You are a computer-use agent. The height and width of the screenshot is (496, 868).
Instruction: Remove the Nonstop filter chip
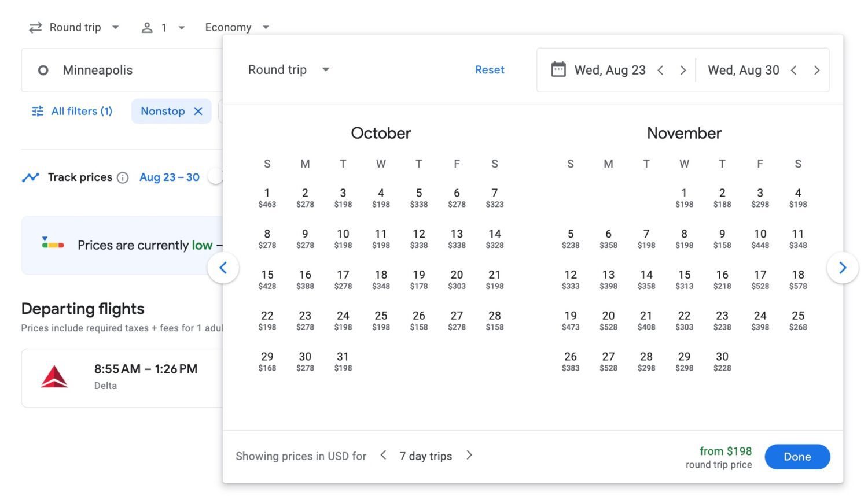198,111
